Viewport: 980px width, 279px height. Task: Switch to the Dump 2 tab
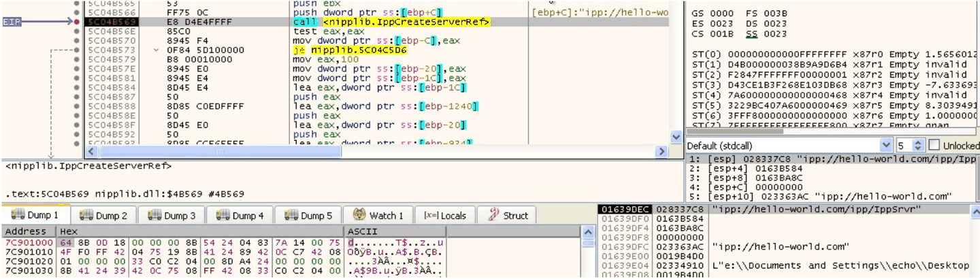tap(103, 215)
